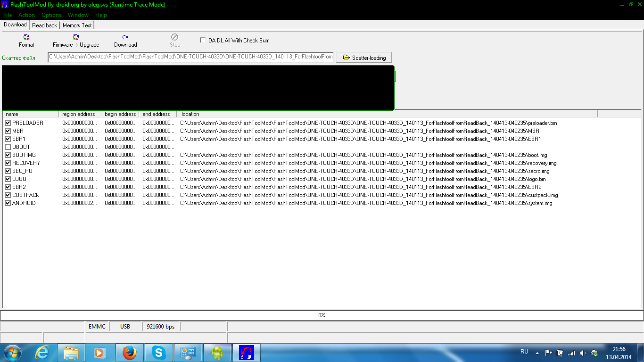Sort by the location column header

pos(387,114)
